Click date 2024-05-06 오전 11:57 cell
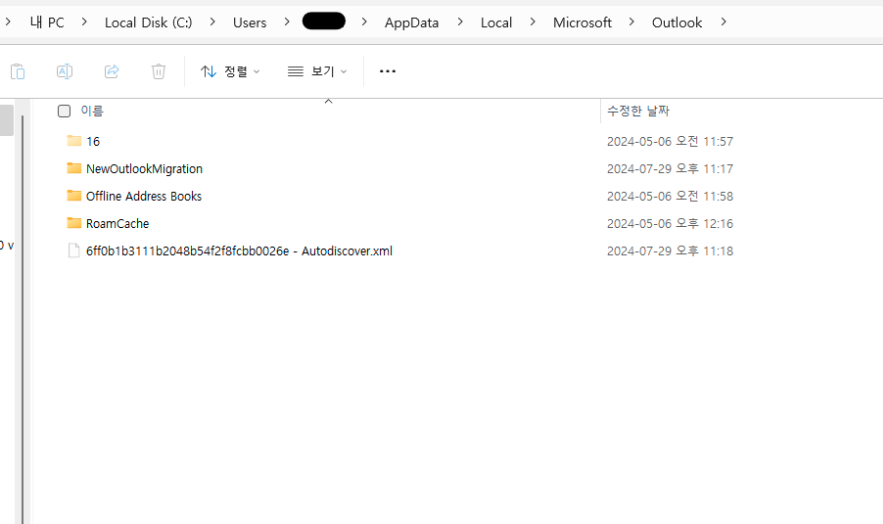 [670, 141]
